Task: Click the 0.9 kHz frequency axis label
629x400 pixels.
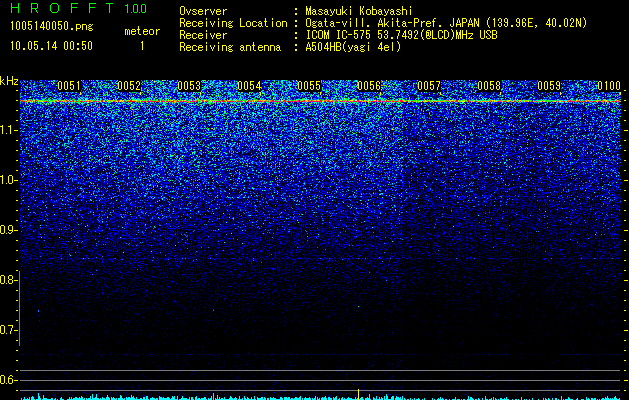Action: click(8, 230)
